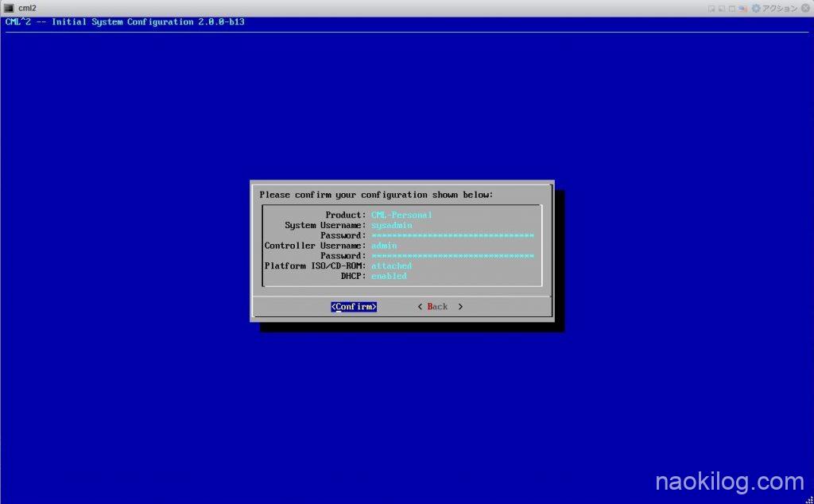Select the Back button in the dialog

coord(440,307)
